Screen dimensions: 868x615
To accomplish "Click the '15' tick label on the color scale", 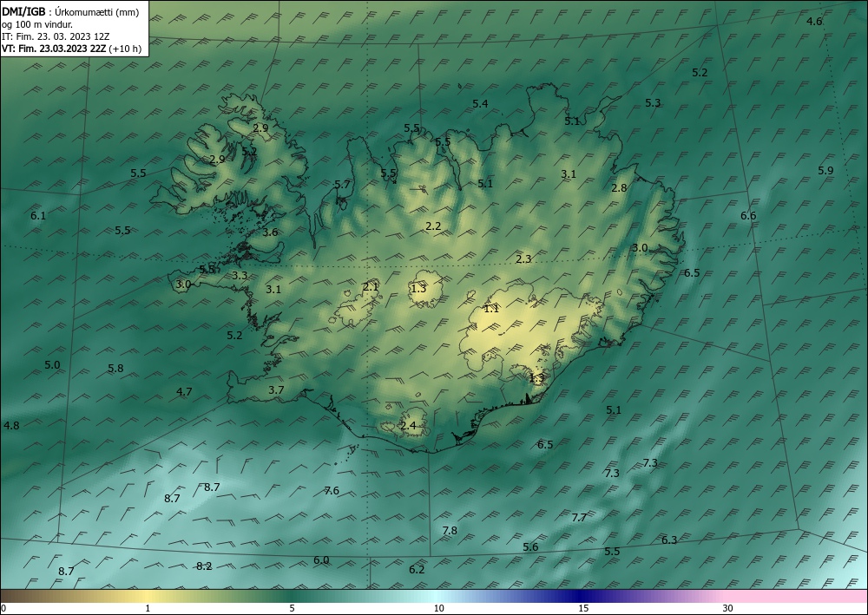I will (x=583, y=609).
